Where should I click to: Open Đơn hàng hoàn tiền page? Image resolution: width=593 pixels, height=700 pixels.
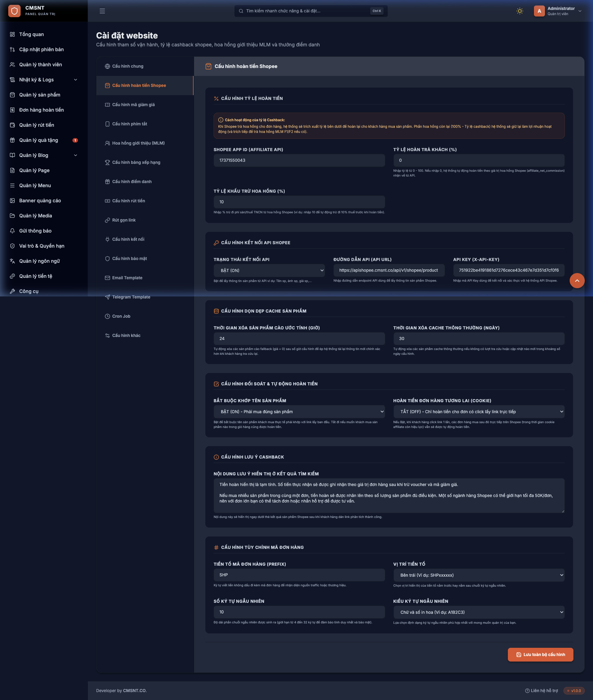(44, 110)
